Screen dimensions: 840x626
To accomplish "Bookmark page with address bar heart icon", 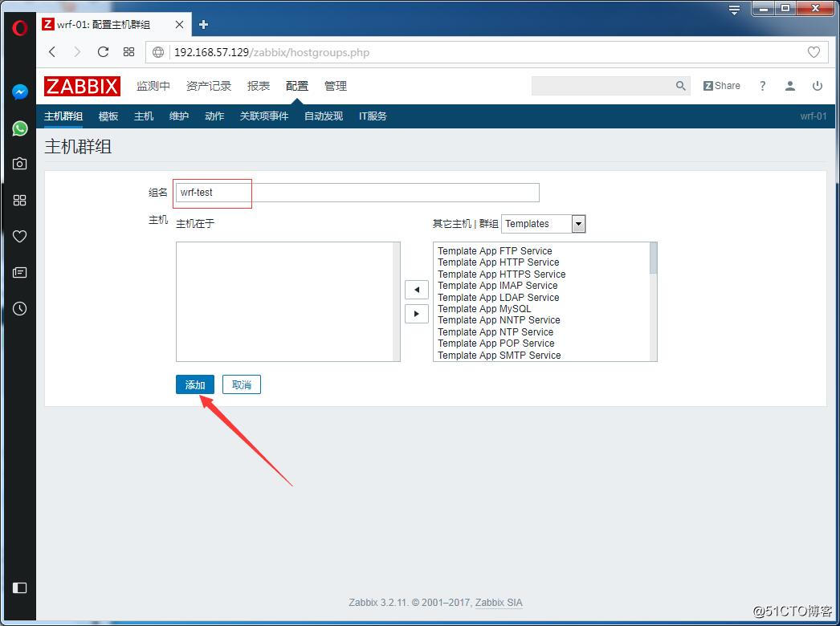I will 813,52.
